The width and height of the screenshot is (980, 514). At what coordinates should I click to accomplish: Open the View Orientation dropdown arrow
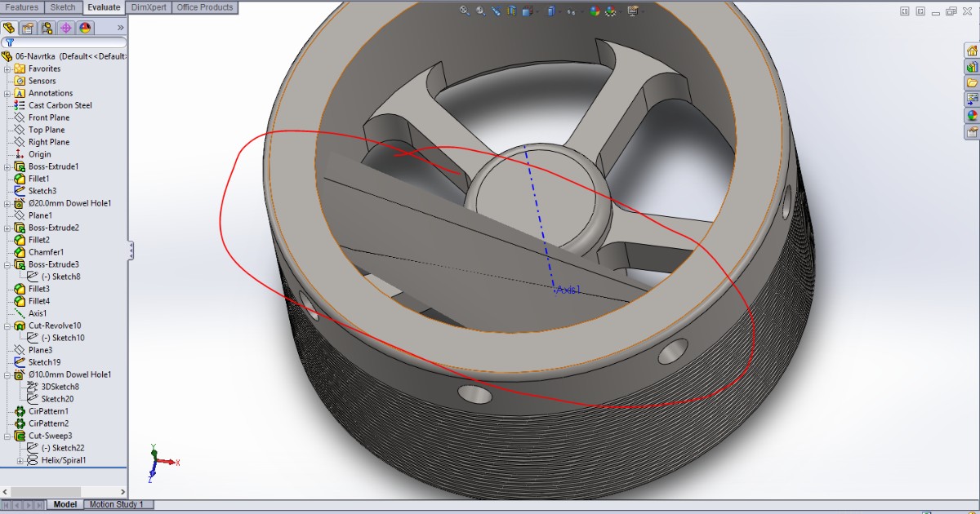536,11
